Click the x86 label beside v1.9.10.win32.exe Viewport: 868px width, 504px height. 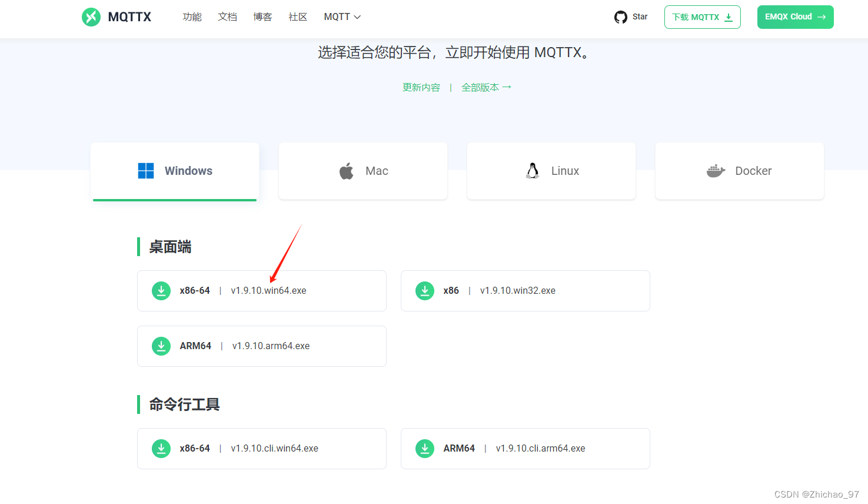pos(451,291)
